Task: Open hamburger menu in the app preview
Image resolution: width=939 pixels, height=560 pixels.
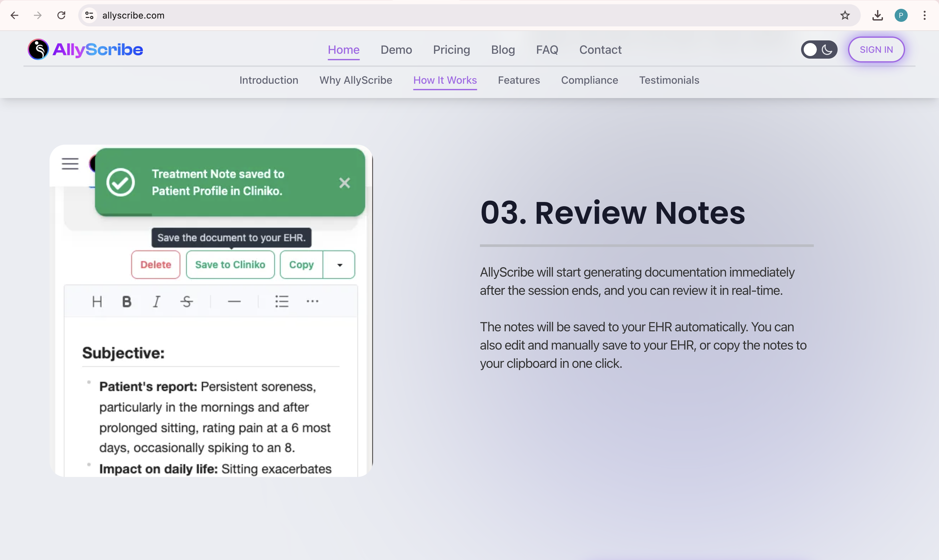Action: [70, 164]
